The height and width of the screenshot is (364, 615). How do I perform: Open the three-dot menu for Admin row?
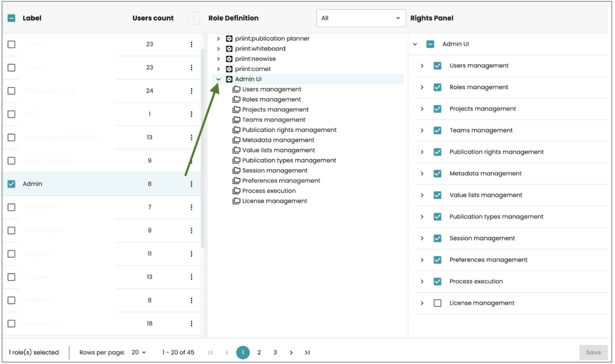tap(191, 184)
